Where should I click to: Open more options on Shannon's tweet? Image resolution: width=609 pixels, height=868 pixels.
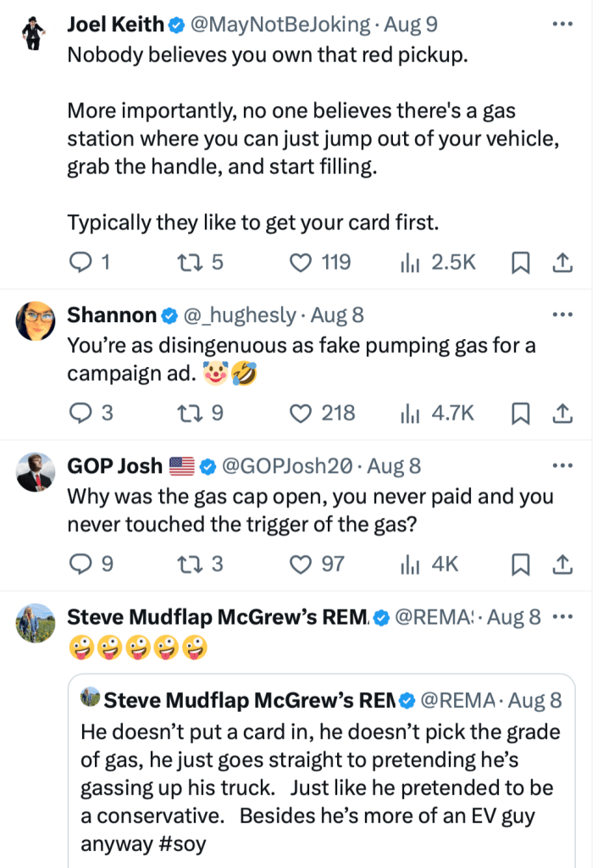point(562,315)
